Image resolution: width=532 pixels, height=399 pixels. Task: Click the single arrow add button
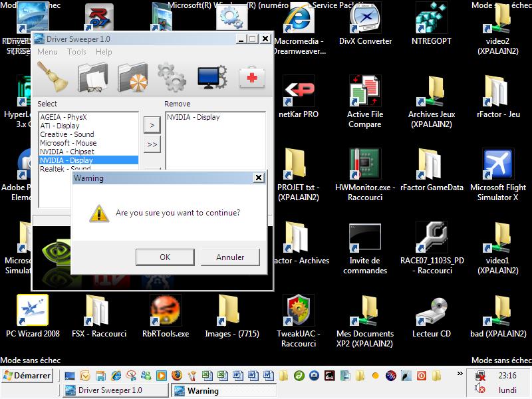tap(152, 125)
